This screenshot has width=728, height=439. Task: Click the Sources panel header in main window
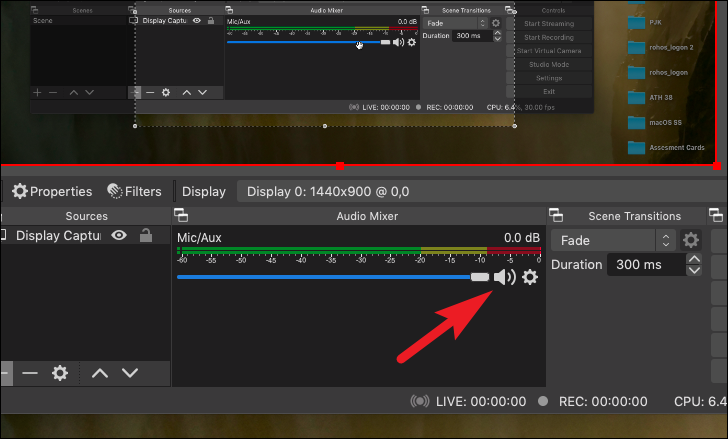pos(86,216)
